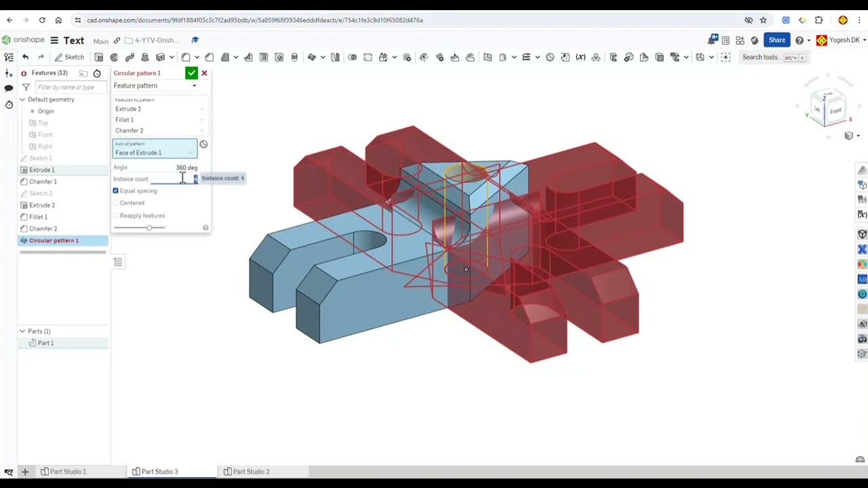Viewport: 868px width, 488px height.
Task: Click the help icon in Circular pattern dialog
Action: (x=205, y=228)
